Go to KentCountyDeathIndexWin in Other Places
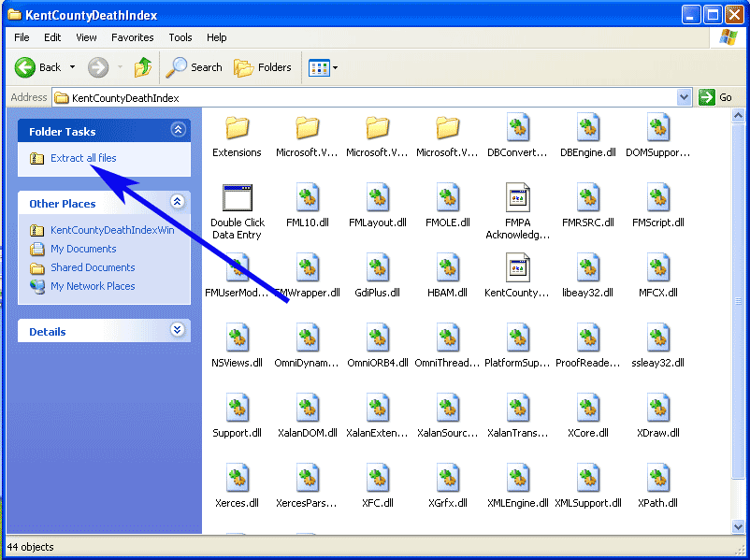 tap(112, 230)
